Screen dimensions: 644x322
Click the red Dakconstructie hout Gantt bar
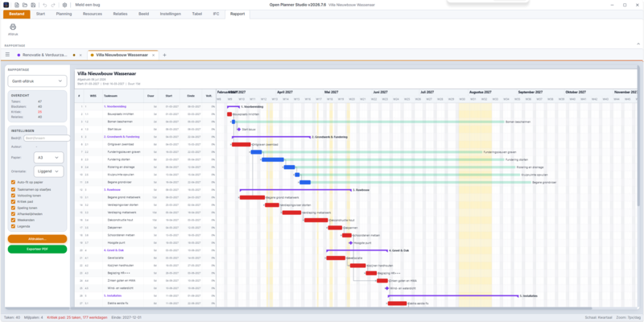coord(316,220)
